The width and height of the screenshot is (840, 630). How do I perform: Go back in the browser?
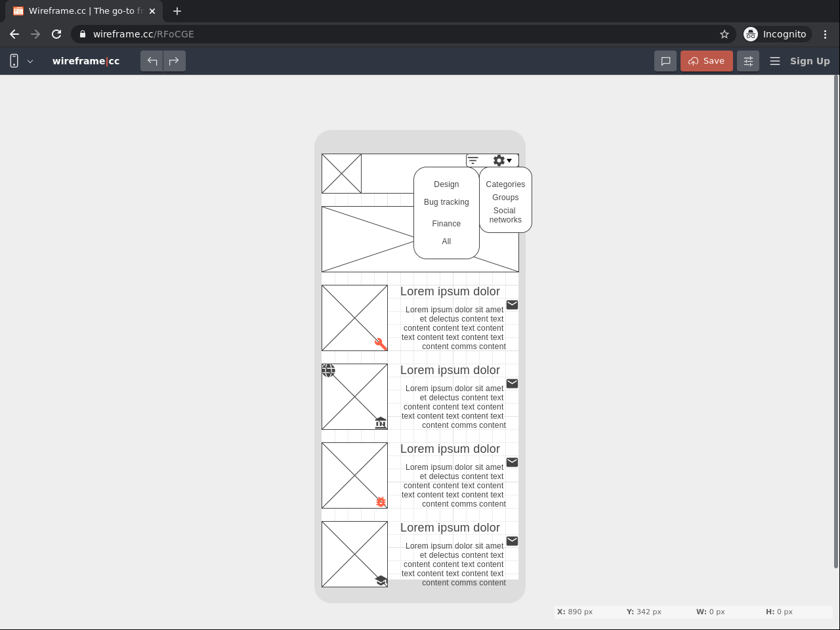click(14, 34)
